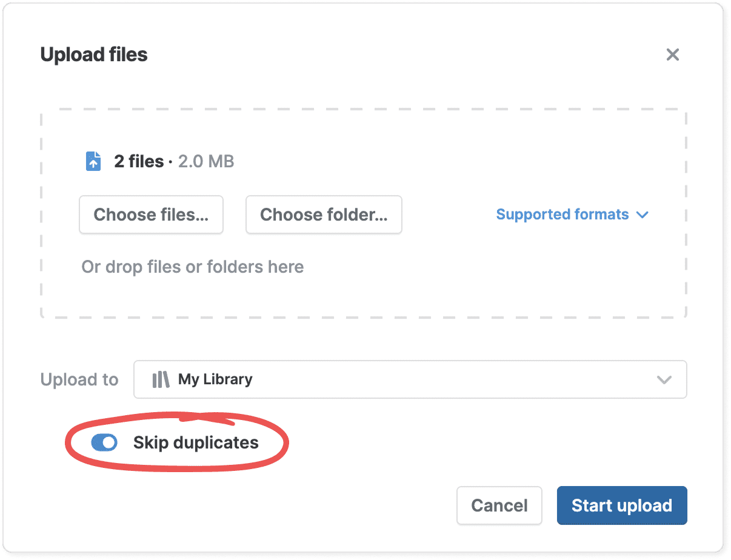Click the My Library dropdown chevron
The width and height of the screenshot is (731, 560).
pos(664,380)
